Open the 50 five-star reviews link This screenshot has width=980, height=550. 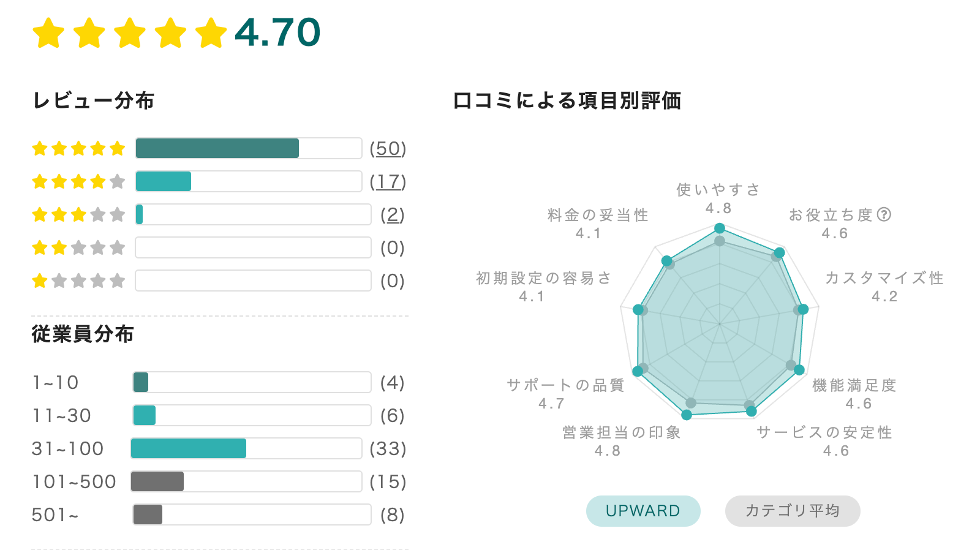[388, 148]
